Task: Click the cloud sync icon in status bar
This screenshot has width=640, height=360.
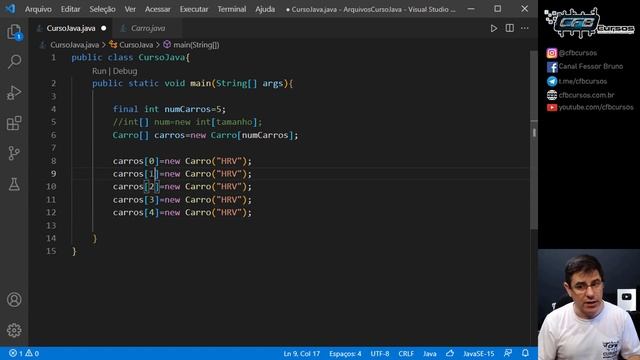Action: (x=450, y=353)
